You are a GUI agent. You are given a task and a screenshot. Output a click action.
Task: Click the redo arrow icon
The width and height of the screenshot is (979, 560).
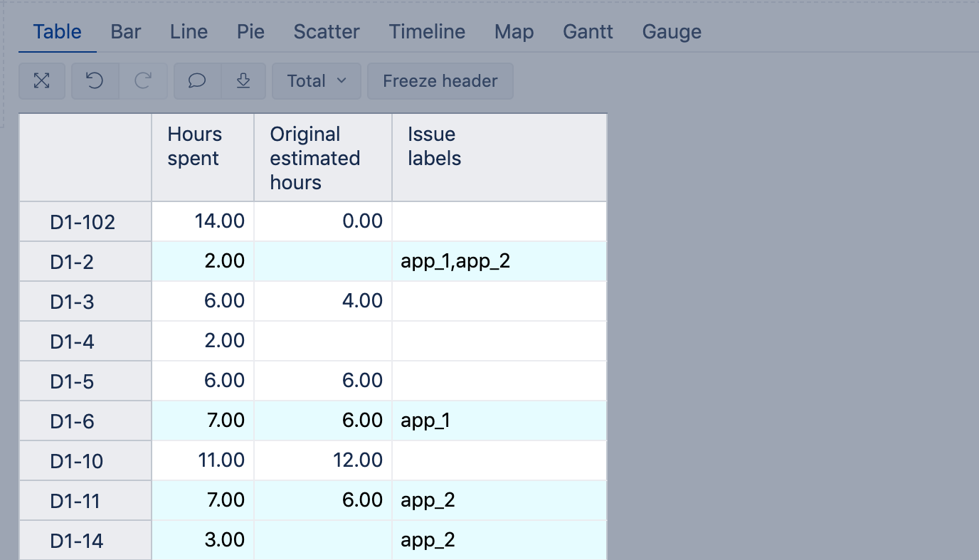[143, 81]
